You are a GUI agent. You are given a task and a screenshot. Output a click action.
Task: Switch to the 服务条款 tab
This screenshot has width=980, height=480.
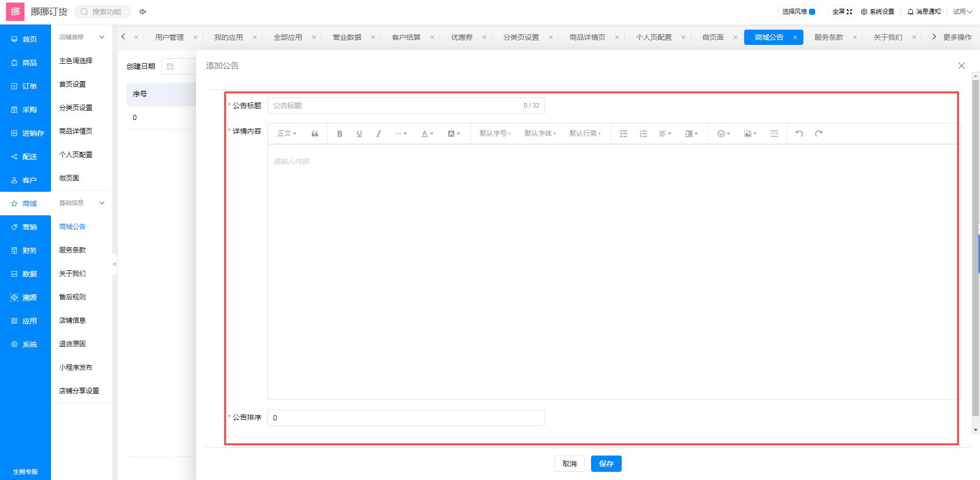coord(829,37)
